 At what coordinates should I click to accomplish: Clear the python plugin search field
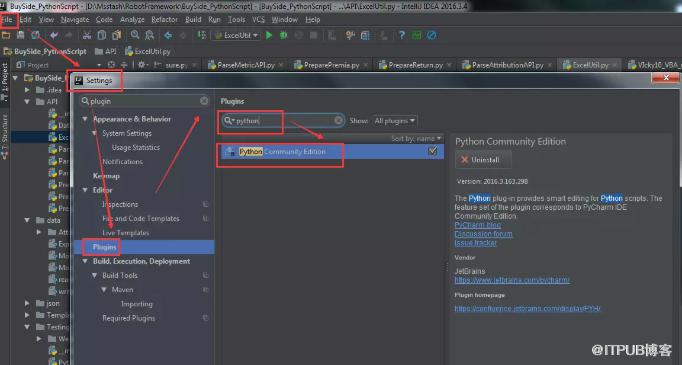(338, 121)
